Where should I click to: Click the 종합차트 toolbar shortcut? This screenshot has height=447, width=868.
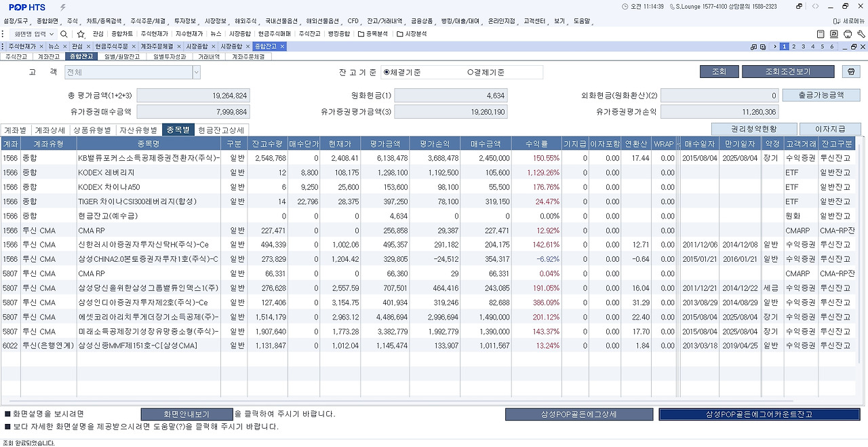pos(122,34)
